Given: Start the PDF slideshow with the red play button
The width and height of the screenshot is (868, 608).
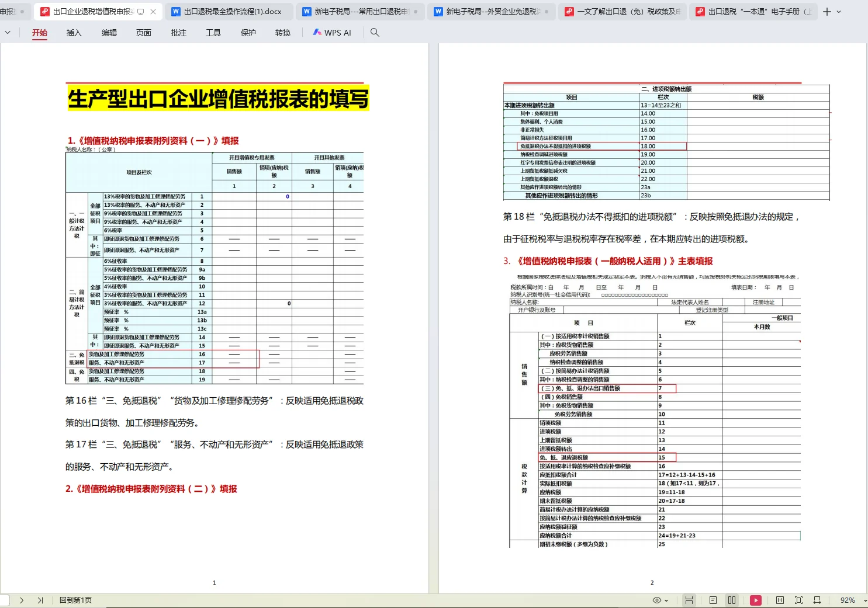Looking at the screenshot, I should pos(756,600).
